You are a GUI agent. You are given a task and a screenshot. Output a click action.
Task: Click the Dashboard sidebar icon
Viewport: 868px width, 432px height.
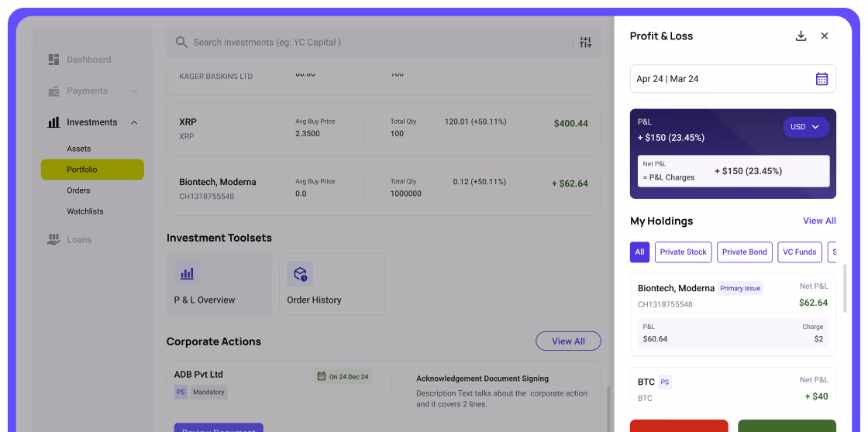(53, 59)
